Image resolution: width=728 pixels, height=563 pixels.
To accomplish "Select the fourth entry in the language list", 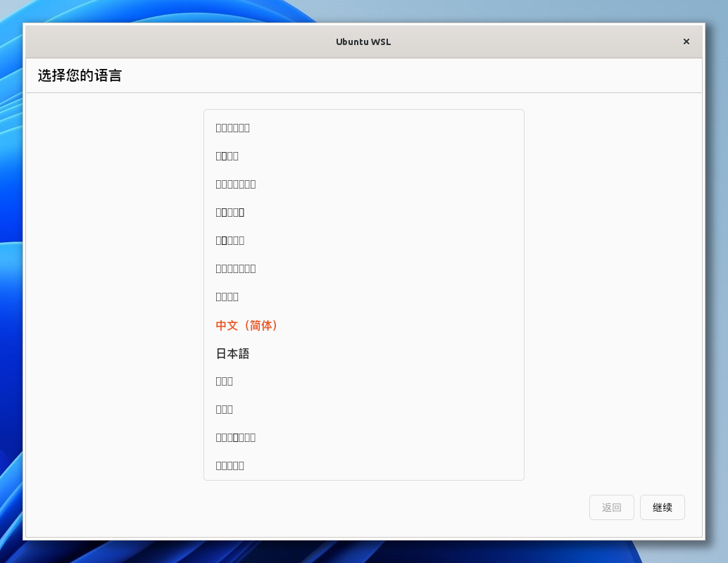I will (x=230, y=213).
